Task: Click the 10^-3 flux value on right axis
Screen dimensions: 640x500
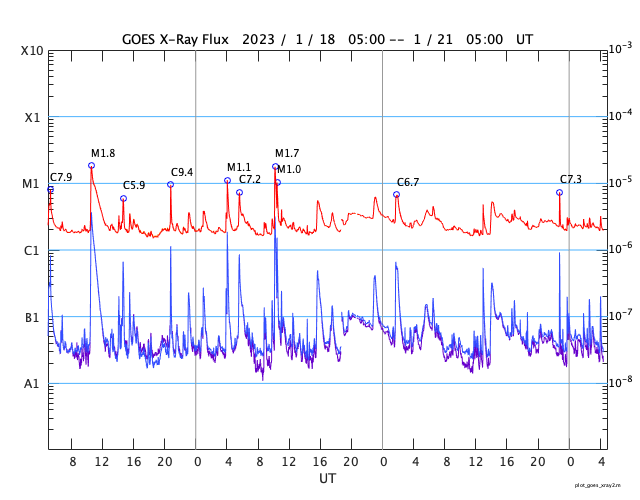Action: (x=620, y=48)
